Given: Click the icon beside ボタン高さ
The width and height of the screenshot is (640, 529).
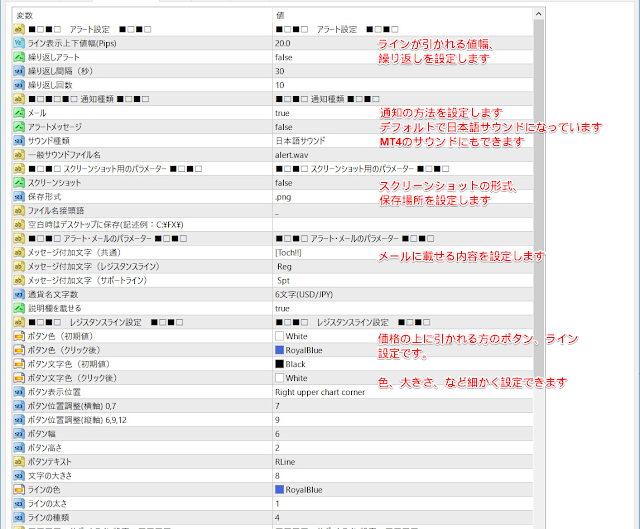Looking at the screenshot, I should coord(19,448).
